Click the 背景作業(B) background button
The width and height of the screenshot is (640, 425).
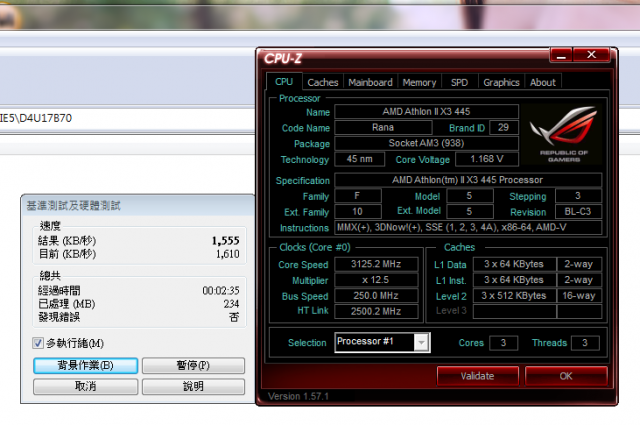(x=85, y=365)
